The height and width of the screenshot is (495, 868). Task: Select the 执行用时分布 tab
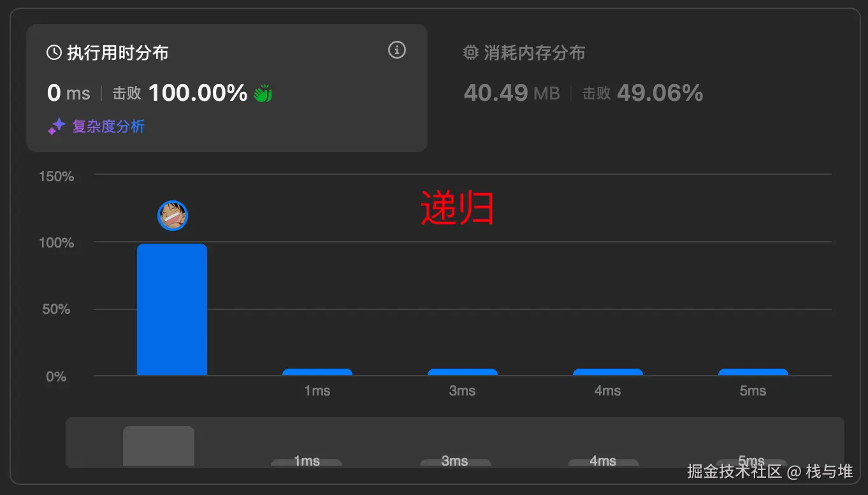point(227,88)
